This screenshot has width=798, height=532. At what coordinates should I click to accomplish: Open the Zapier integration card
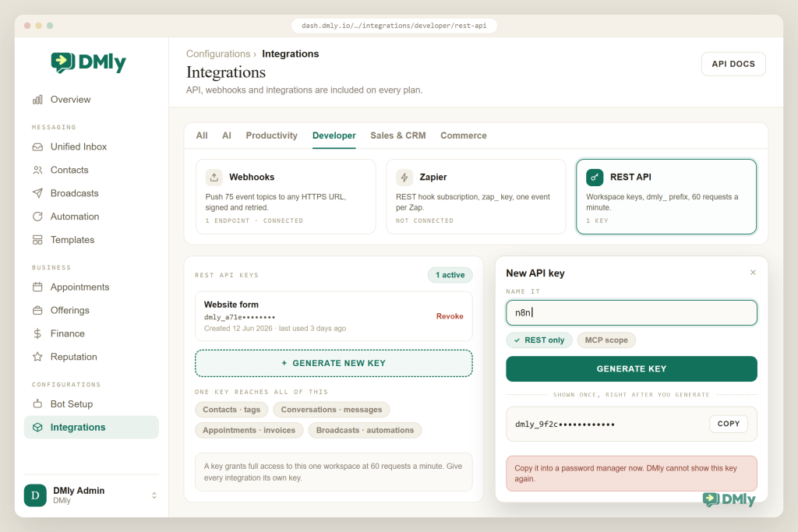[x=476, y=197]
